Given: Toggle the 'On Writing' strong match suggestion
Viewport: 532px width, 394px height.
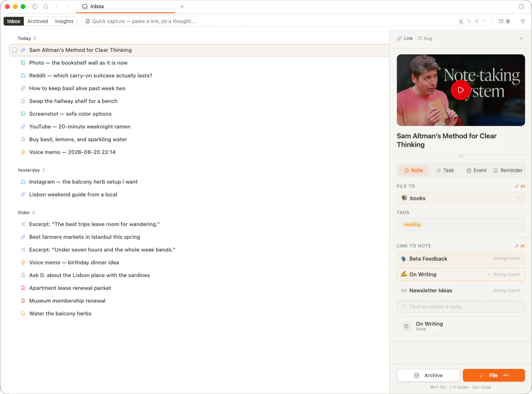Looking at the screenshot, I should [461, 275].
